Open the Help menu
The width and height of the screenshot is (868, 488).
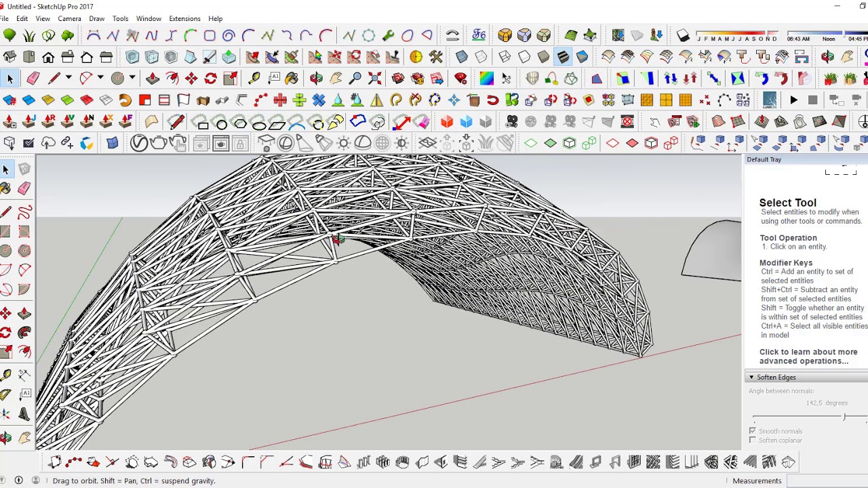[x=216, y=19]
